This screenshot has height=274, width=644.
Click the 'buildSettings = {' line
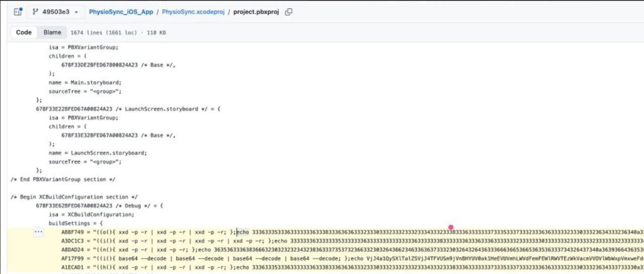coord(75,223)
